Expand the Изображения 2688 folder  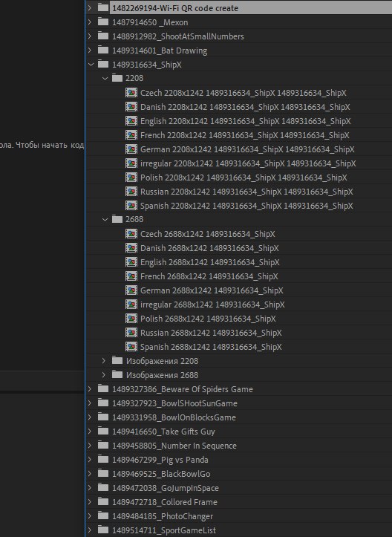pos(104,374)
